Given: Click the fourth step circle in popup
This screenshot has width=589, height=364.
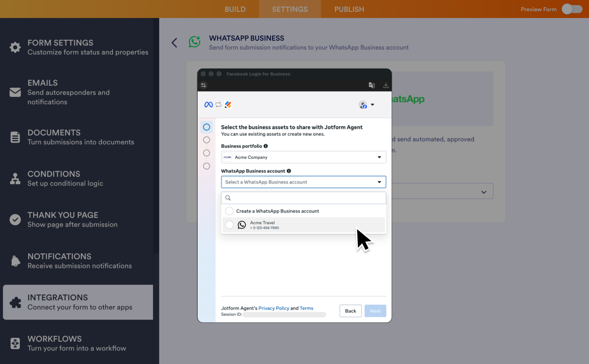Looking at the screenshot, I should click(x=206, y=166).
